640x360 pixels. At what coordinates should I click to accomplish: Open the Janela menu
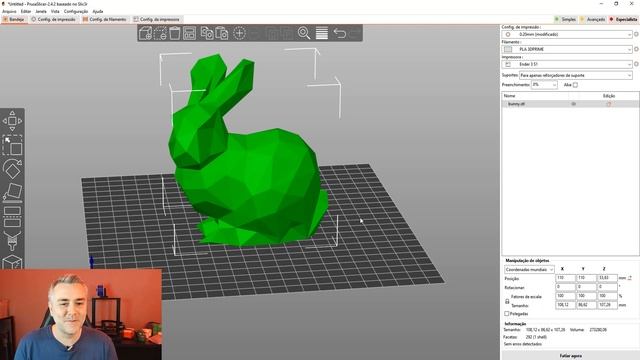[x=41, y=11]
